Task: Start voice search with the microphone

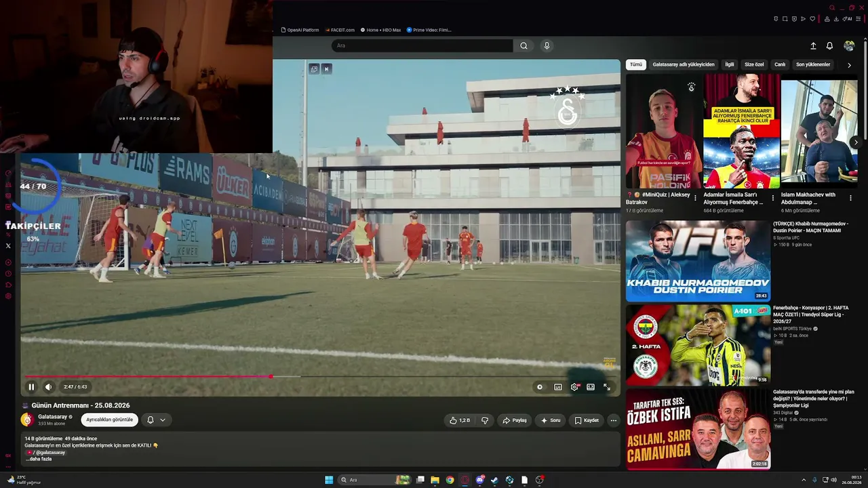Action: point(547,45)
